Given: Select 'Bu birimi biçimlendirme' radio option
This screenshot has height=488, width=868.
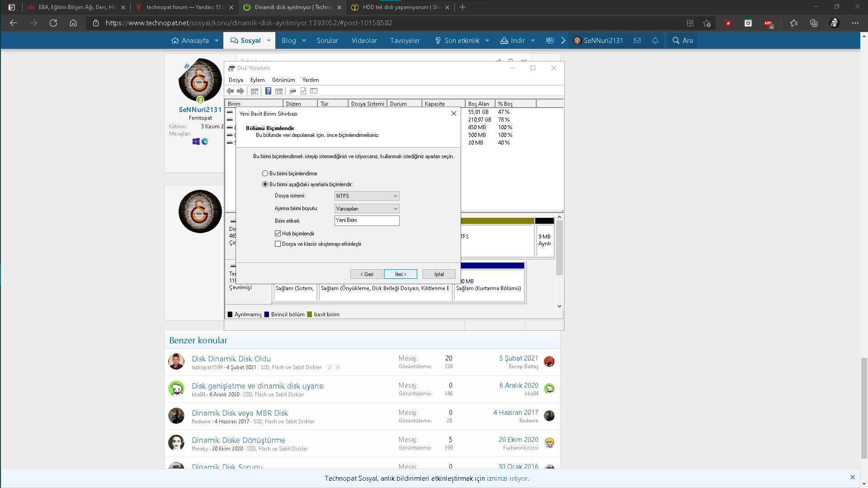Looking at the screenshot, I should point(265,174).
